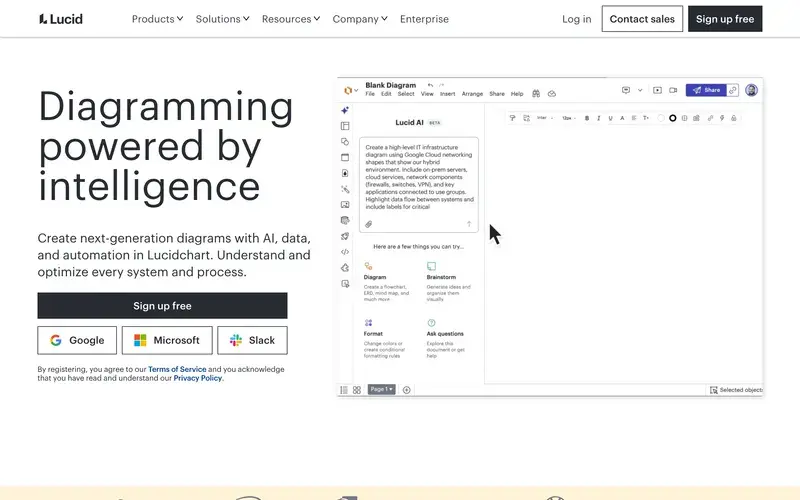The width and height of the screenshot is (800, 500).
Task: Open the Lucid AI sparkle panel icon
Action: pyautogui.click(x=345, y=110)
